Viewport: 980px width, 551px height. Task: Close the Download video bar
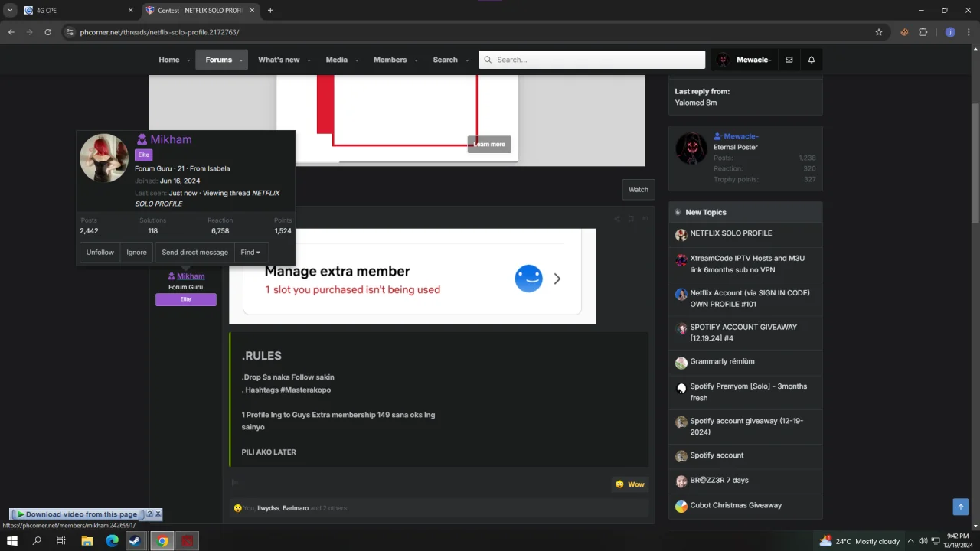coord(158,514)
